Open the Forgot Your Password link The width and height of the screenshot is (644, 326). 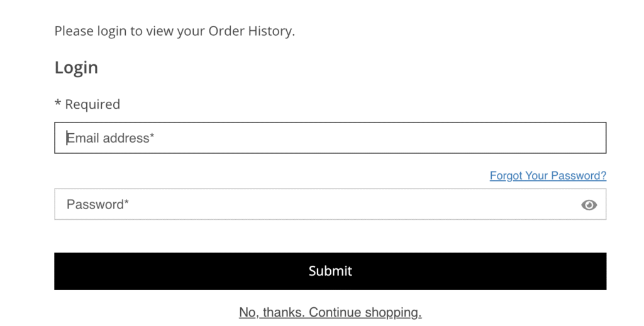click(x=548, y=176)
